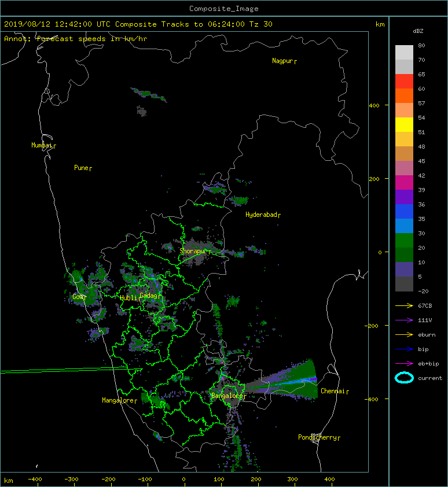Image resolution: width=448 pixels, height=487 pixels.
Task: Pick the royal blue swatch between 36 and 35
Action: [404, 212]
